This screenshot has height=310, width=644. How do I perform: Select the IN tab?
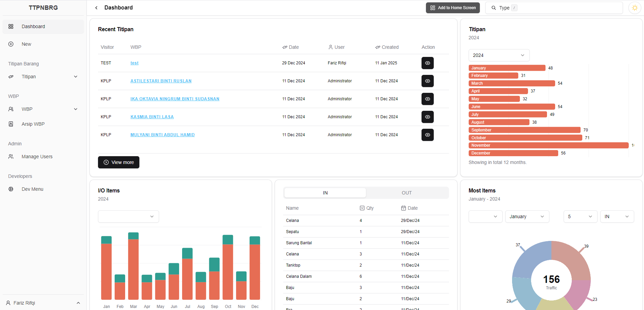pos(325,193)
